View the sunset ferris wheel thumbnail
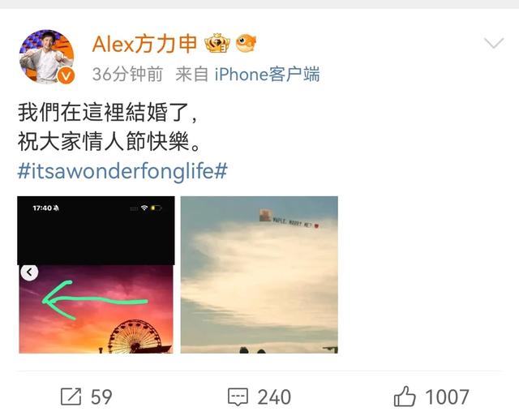 96,275
